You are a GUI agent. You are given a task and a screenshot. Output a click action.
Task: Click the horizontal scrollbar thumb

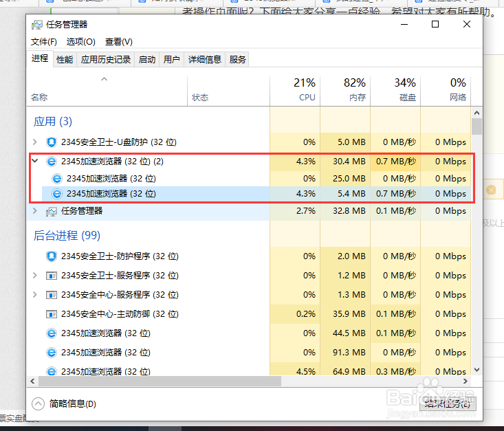pyautogui.click(x=160, y=382)
